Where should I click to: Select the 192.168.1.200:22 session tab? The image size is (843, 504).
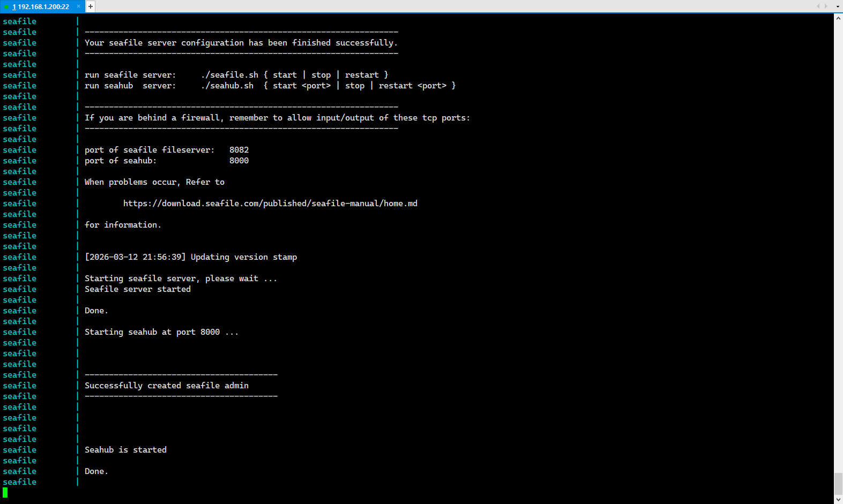[x=43, y=6]
